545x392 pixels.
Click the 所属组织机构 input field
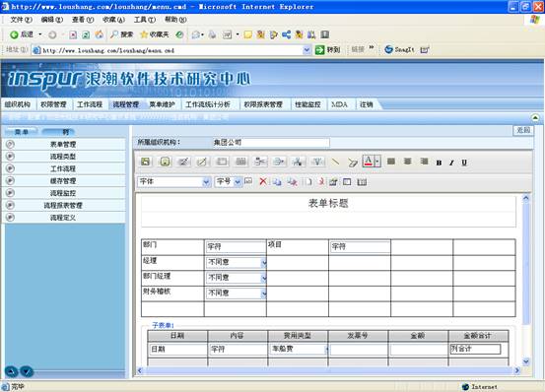[271, 143]
